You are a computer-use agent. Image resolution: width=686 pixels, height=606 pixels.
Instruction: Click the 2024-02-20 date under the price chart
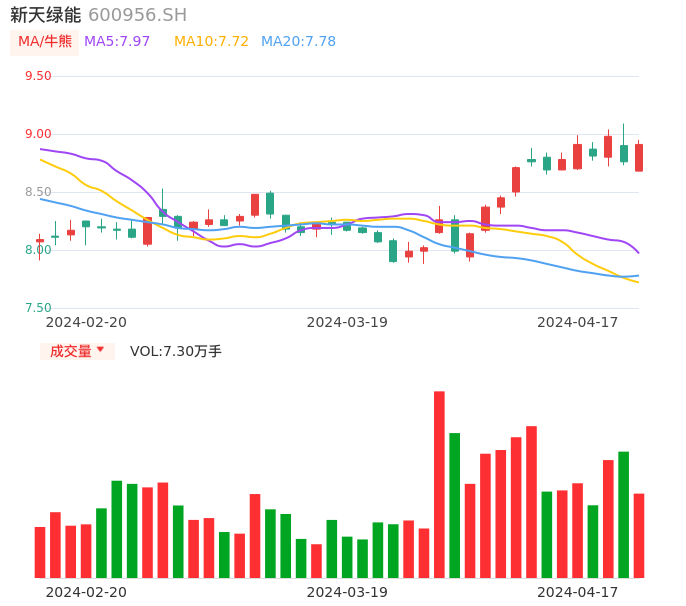86,322
